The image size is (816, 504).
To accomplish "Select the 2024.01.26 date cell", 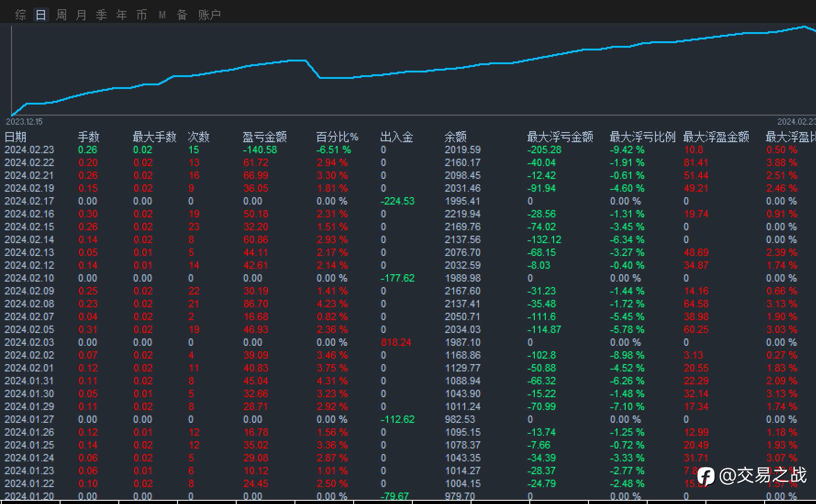I will [x=29, y=432].
